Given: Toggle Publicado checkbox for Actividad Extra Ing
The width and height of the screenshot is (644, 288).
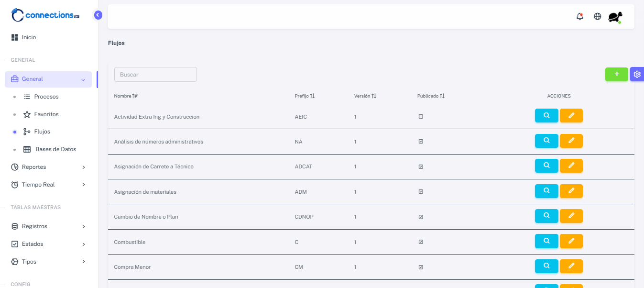Looking at the screenshot, I should (421, 116).
